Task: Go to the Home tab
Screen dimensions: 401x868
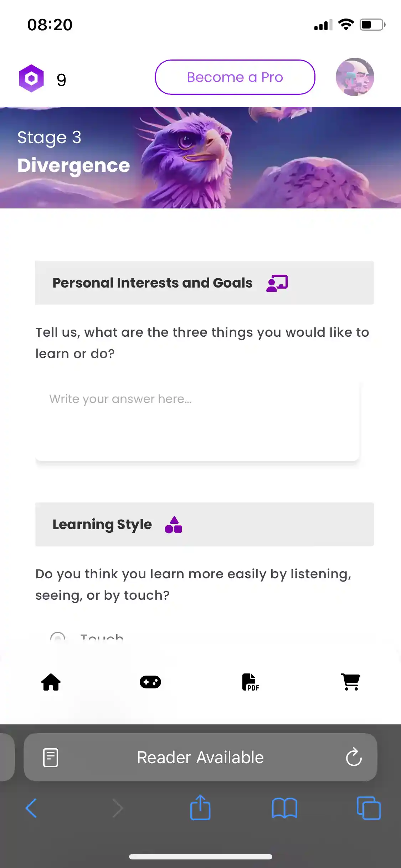Action: tap(51, 682)
